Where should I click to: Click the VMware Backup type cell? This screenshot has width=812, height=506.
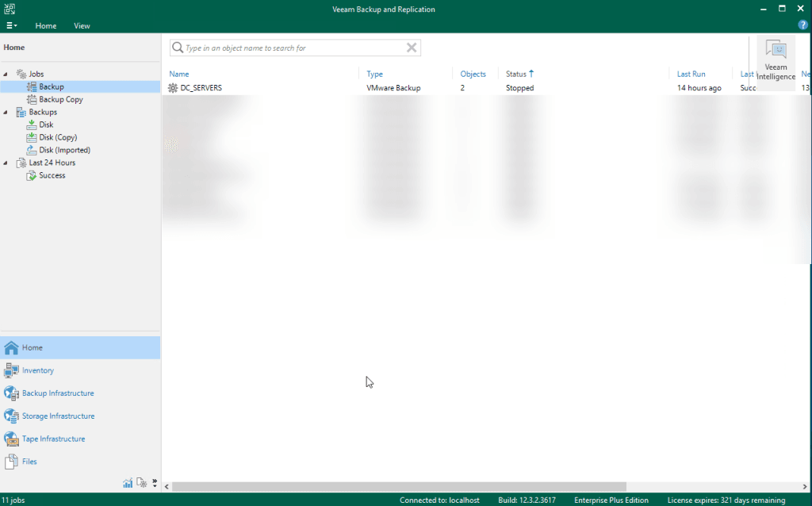pyautogui.click(x=393, y=88)
